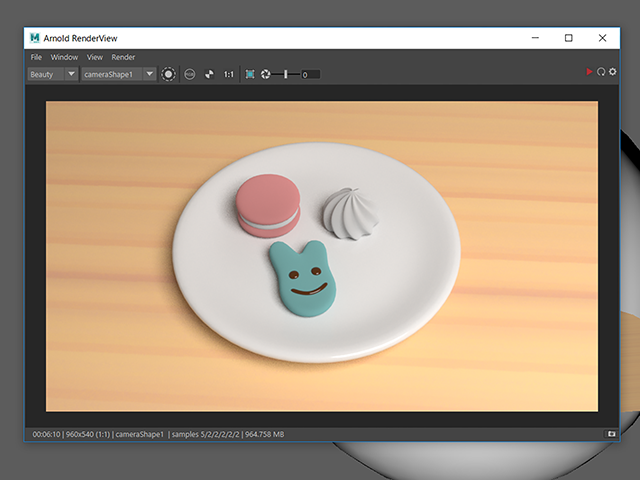Click the samples 5/2/2/2/2/2 status text
640x480 pixels.
(x=205, y=434)
